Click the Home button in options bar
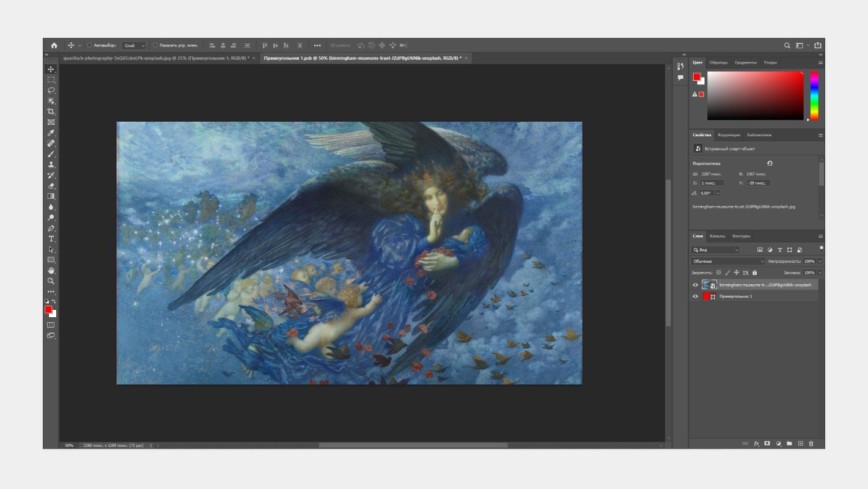The image size is (868, 489). [54, 45]
